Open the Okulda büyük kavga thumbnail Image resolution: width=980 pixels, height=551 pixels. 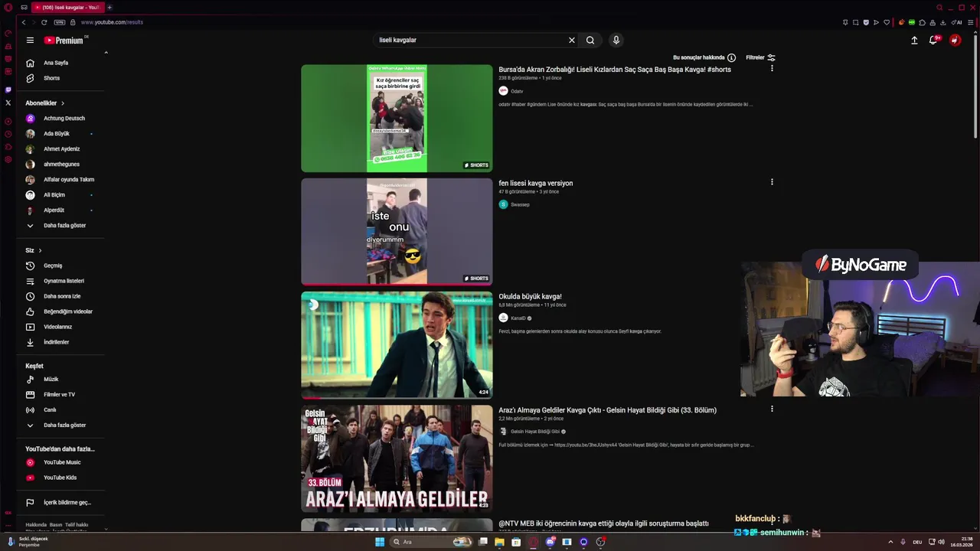(x=397, y=344)
